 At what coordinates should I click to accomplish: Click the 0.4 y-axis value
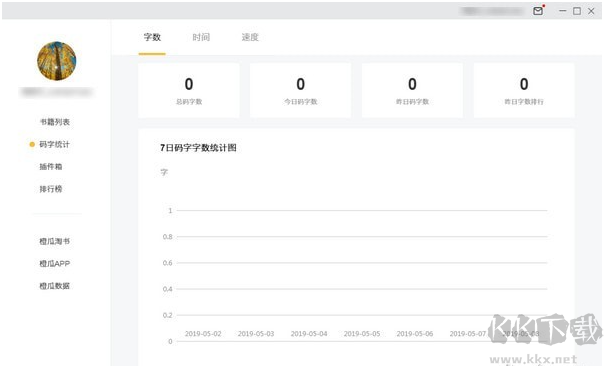click(x=168, y=289)
